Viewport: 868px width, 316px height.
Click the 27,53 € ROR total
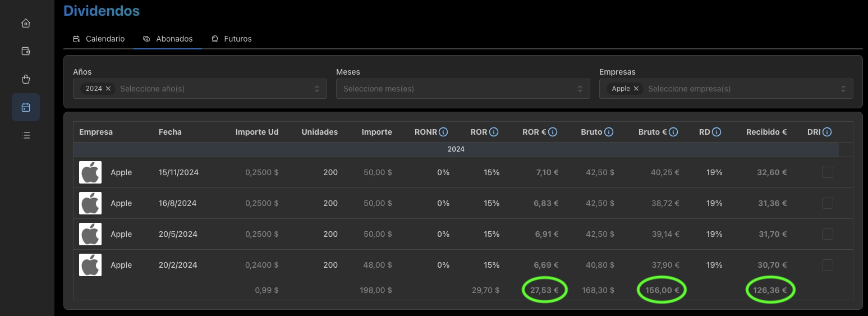(544, 290)
